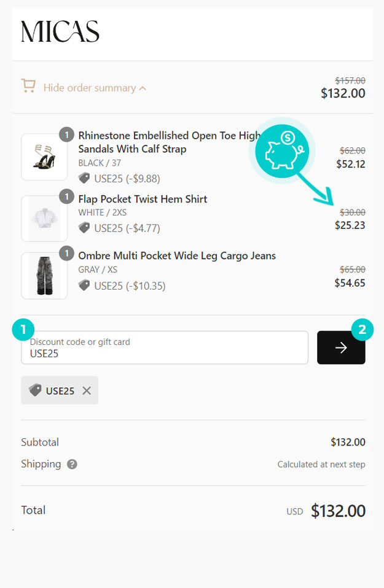Image resolution: width=384 pixels, height=588 pixels.
Task: Click the Hide order summary link
Action: pos(89,88)
